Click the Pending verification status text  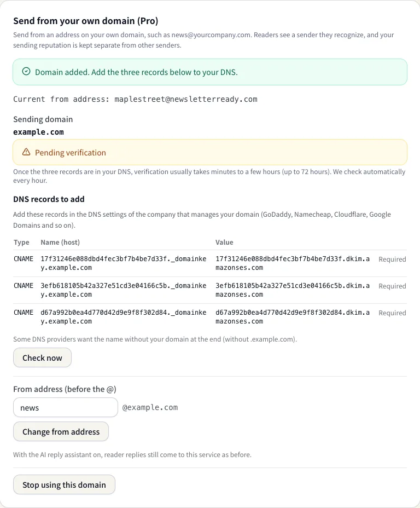pos(71,153)
